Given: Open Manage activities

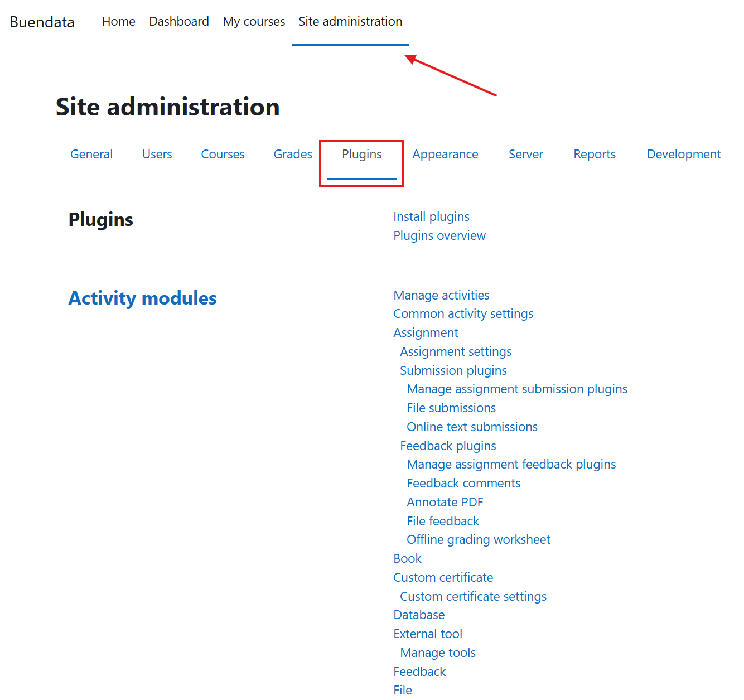Looking at the screenshot, I should [x=441, y=295].
